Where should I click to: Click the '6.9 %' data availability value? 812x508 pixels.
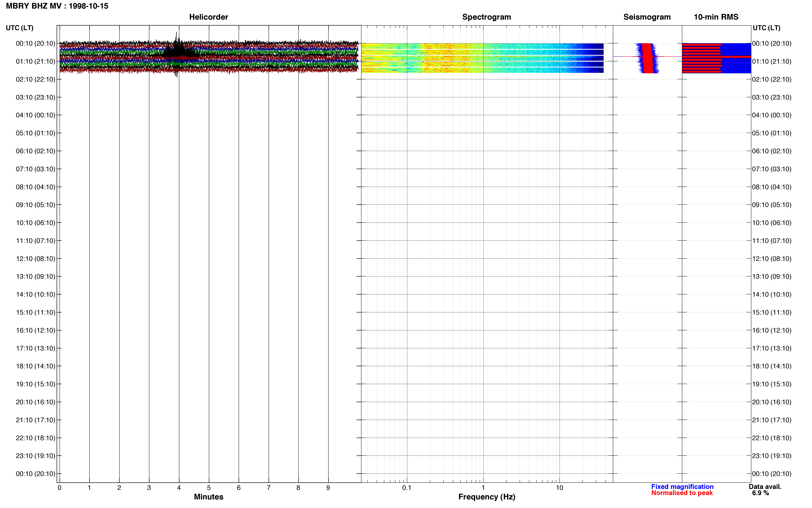click(760, 493)
